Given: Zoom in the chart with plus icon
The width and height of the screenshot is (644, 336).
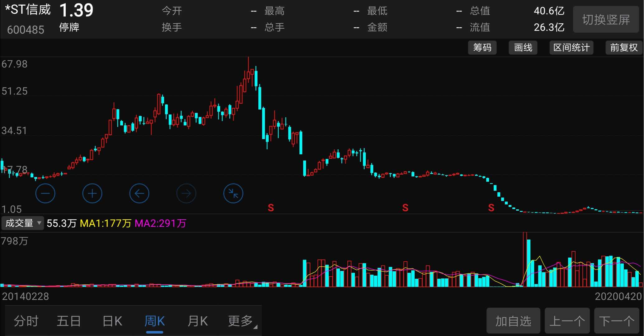Looking at the screenshot, I should coord(92,194).
